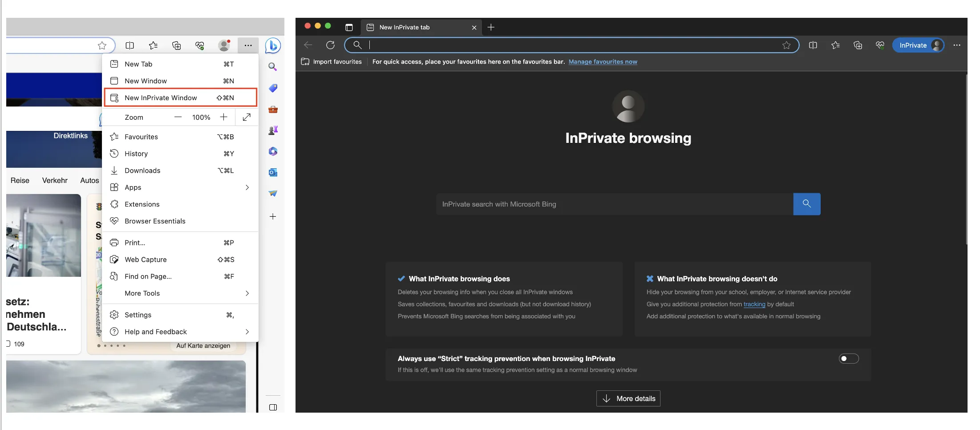Expand the Apps submenu
The height and width of the screenshot is (430, 980).
[247, 187]
